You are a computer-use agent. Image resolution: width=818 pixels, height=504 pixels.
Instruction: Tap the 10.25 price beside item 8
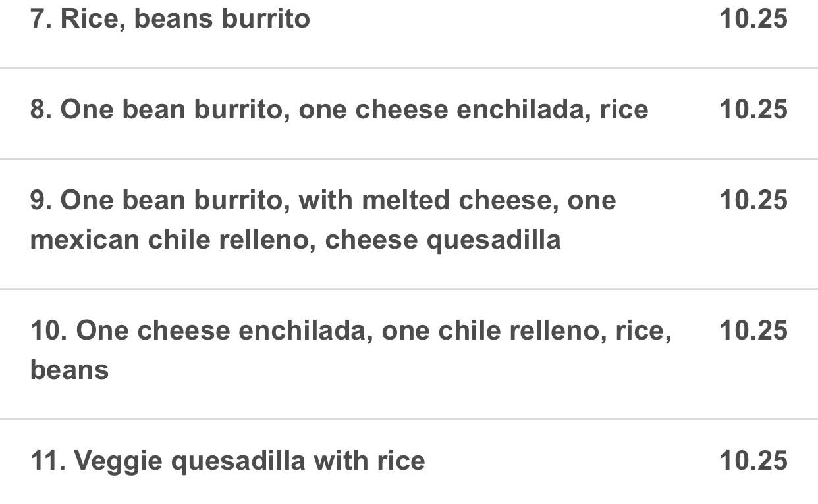click(753, 109)
